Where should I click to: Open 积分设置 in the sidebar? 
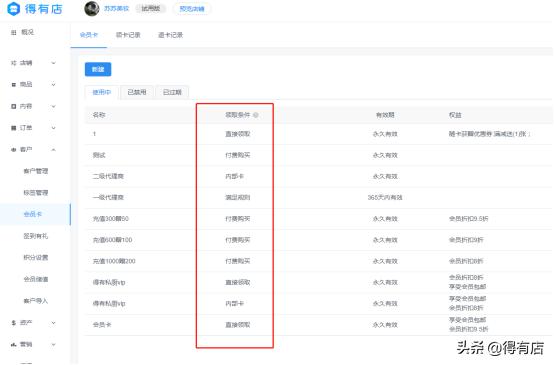(36, 258)
